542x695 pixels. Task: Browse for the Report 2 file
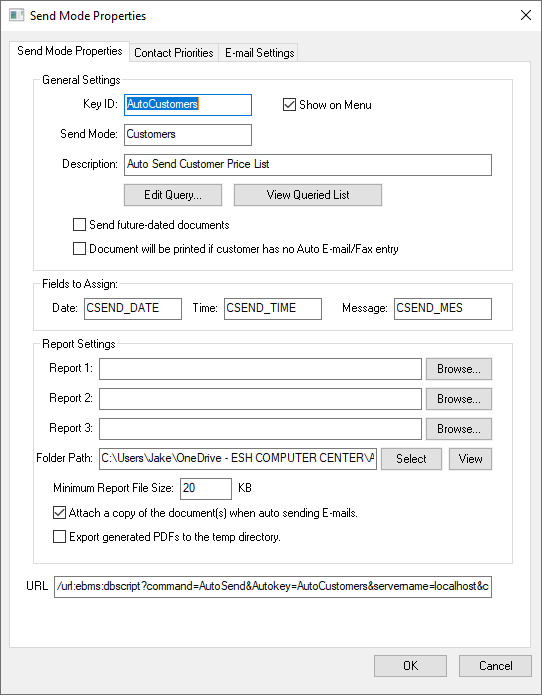pyautogui.click(x=459, y=399)
